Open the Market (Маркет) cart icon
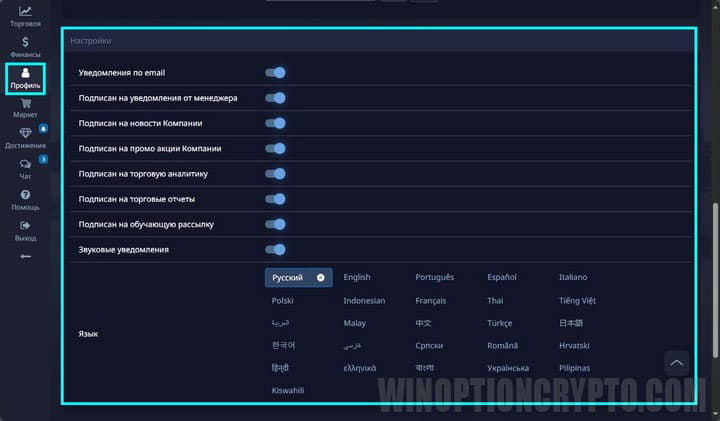The image size is (720, 421). pos(25,104)
